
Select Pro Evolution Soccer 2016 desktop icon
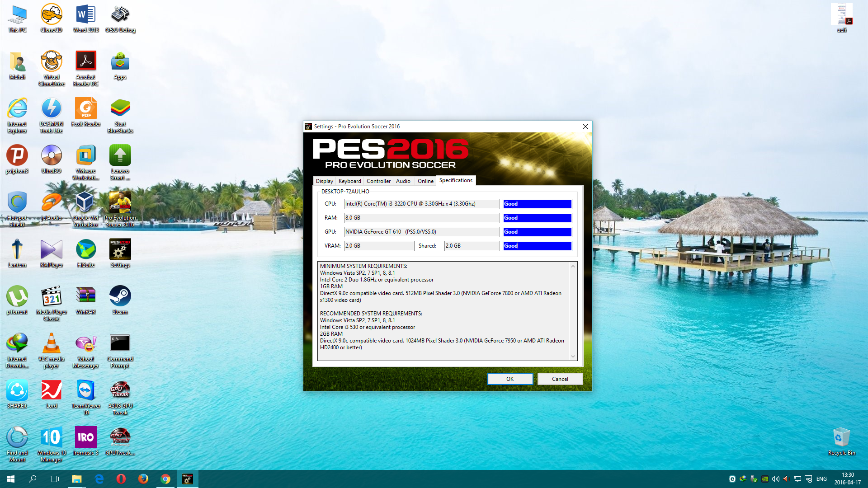point(120,209)
